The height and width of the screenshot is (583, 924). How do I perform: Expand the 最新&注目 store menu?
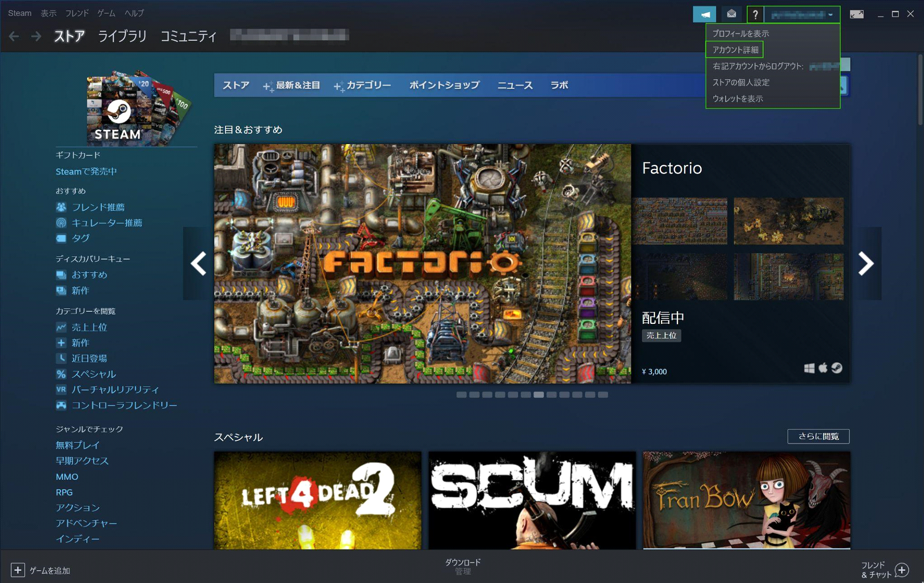click(291, 85)
